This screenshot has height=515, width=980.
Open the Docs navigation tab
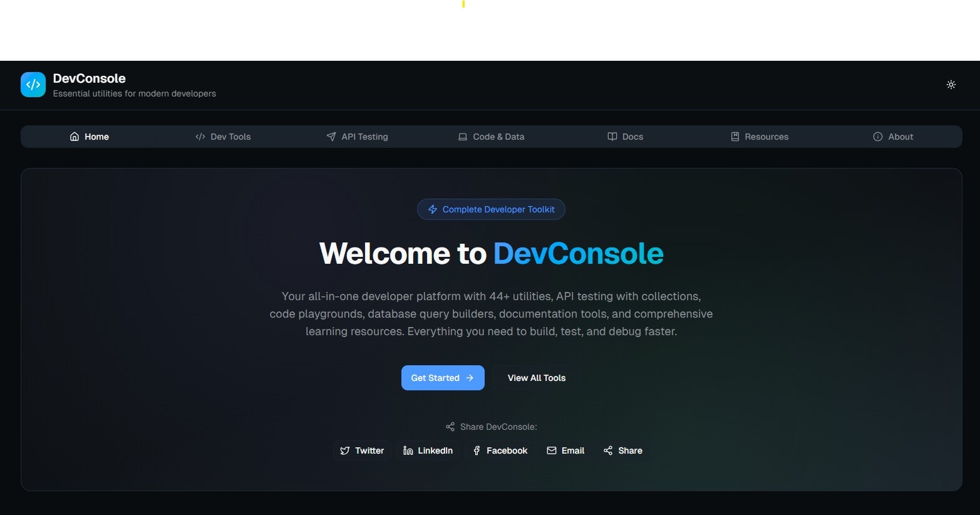click(625, 136)
